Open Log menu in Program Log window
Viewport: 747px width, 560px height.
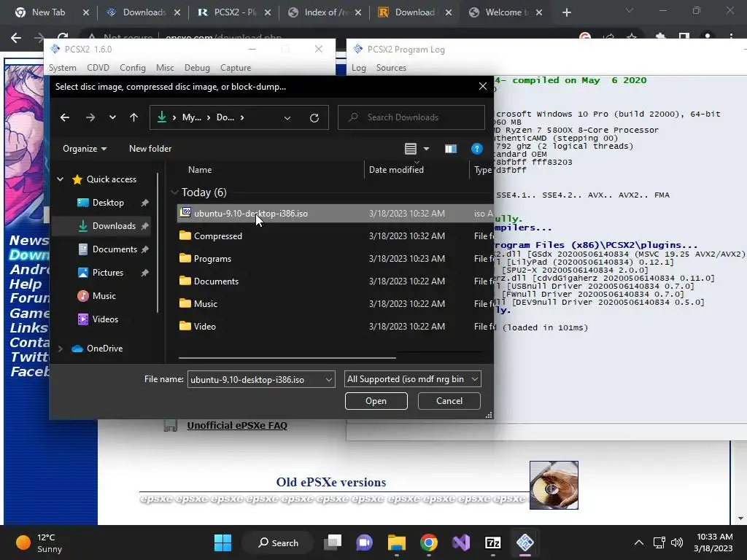coord(359,68)
